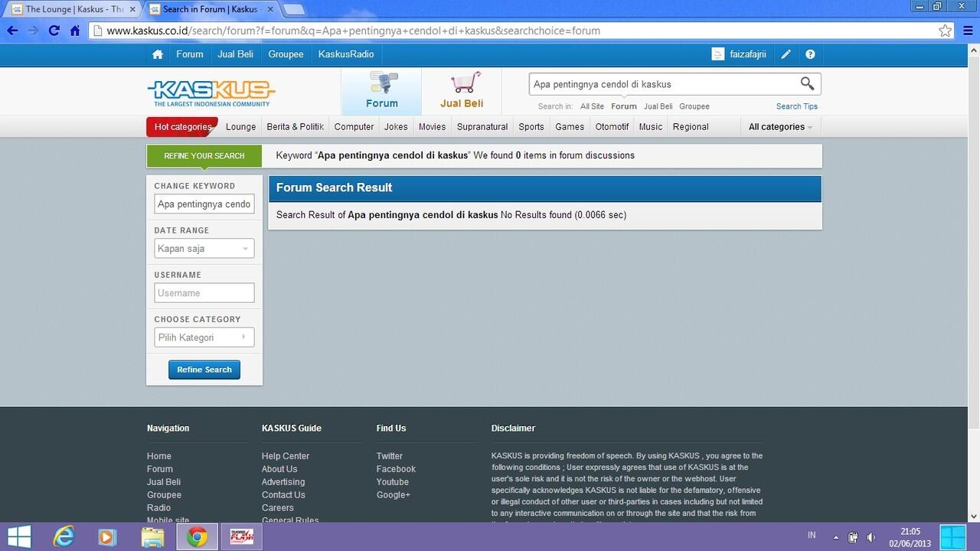Screen dimensions: 980x551
Task: Open the faizafajrii username link
Action: click(x=747, y=54)
